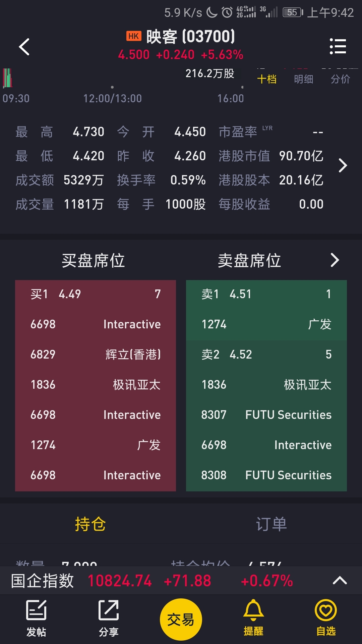Tap the HK market badge icon
Screen dimensions: 362x644
coord(134,36)
